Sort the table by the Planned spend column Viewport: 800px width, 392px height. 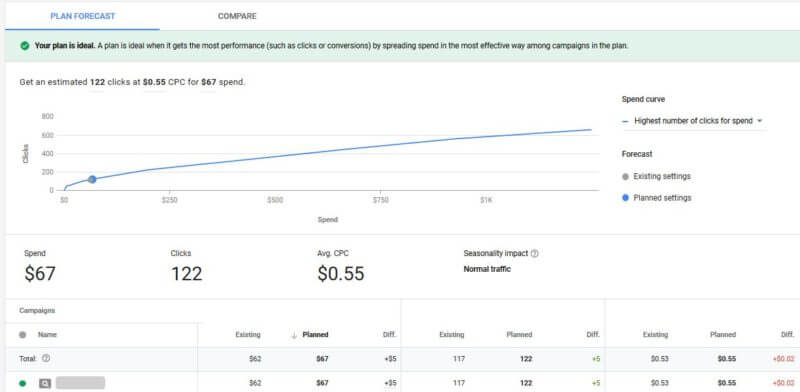point(315,335)
